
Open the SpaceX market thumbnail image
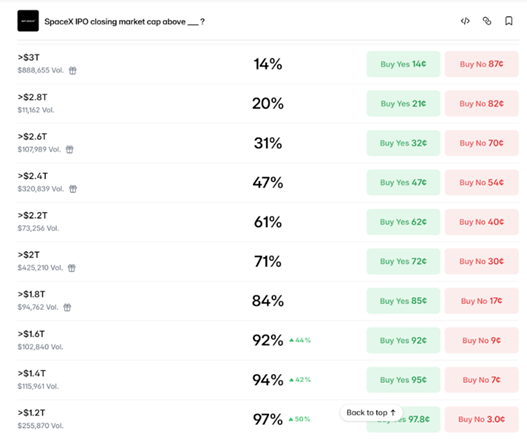[x=28, y=21]
